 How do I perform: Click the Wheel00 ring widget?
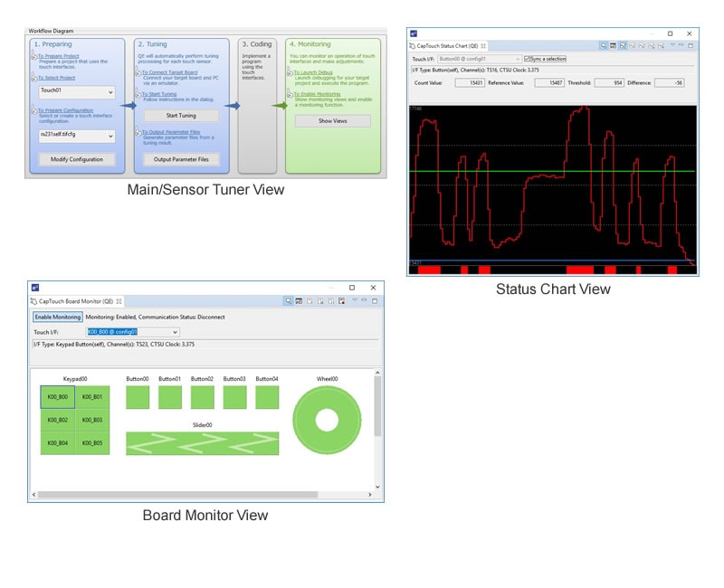[327, 421]
